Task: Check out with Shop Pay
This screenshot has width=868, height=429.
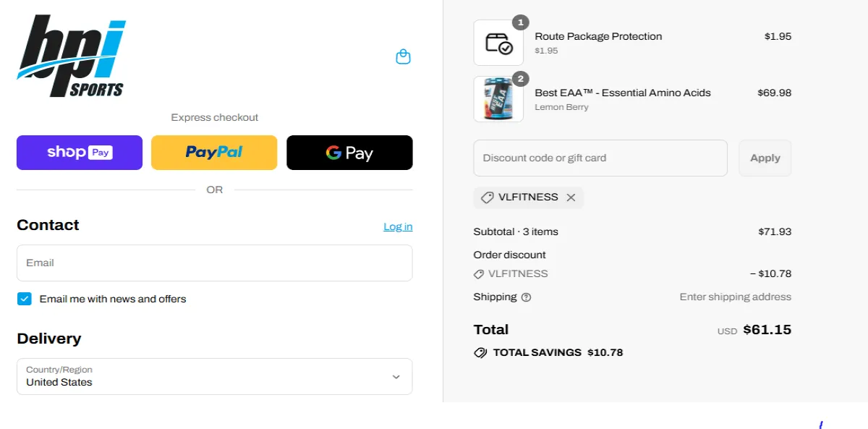Action: pyautogui.click(x=79, y=153)
